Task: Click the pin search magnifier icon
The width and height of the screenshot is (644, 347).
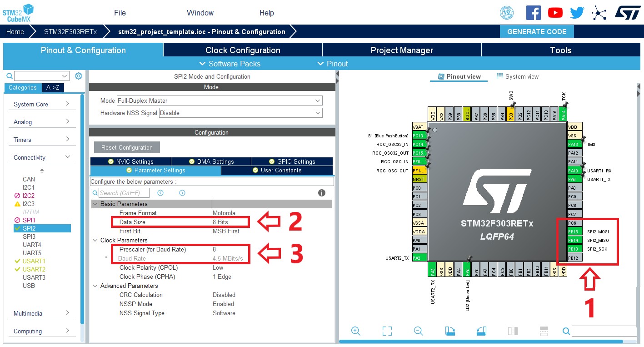Action: point(566,331)
